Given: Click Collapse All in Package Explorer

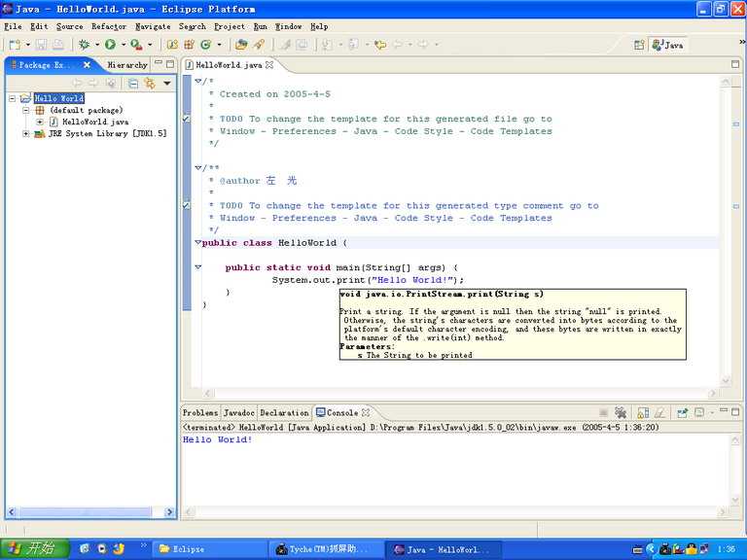Looking at the screenshot, I should 133,84.
